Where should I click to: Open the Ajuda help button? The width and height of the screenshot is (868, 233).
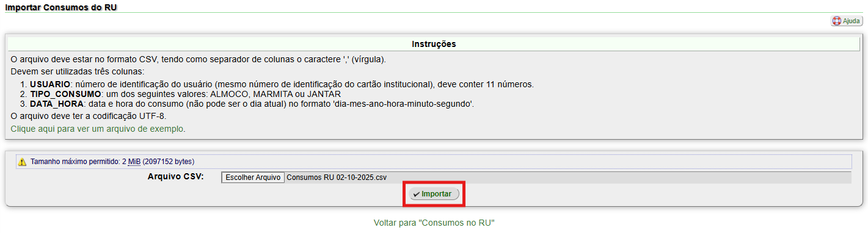click(x=847, y=21)
